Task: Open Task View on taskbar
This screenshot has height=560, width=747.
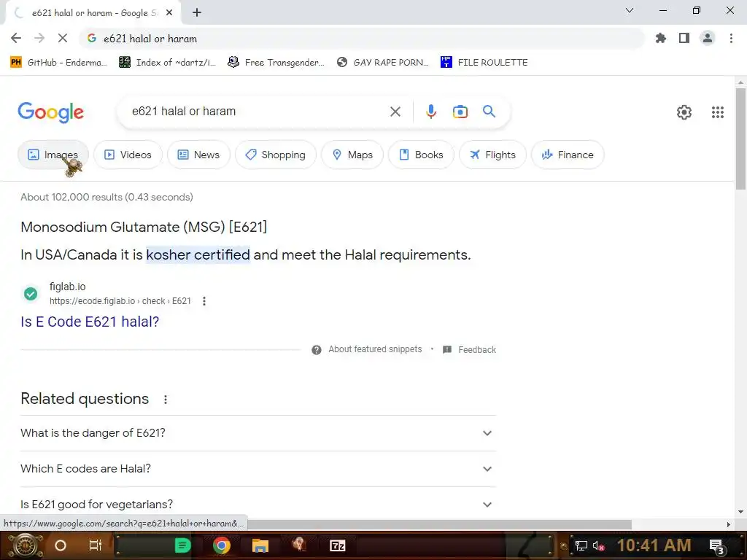Action: click(96, 545)
